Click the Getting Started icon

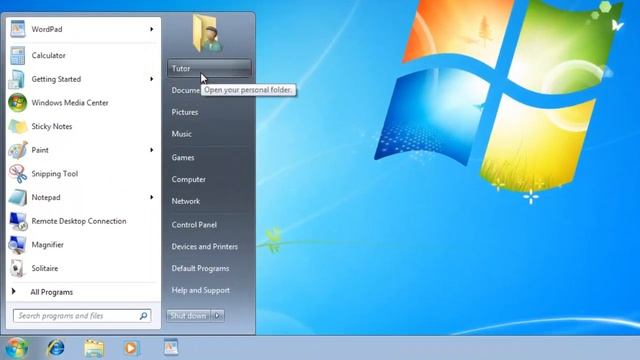[x=17, y=79]
